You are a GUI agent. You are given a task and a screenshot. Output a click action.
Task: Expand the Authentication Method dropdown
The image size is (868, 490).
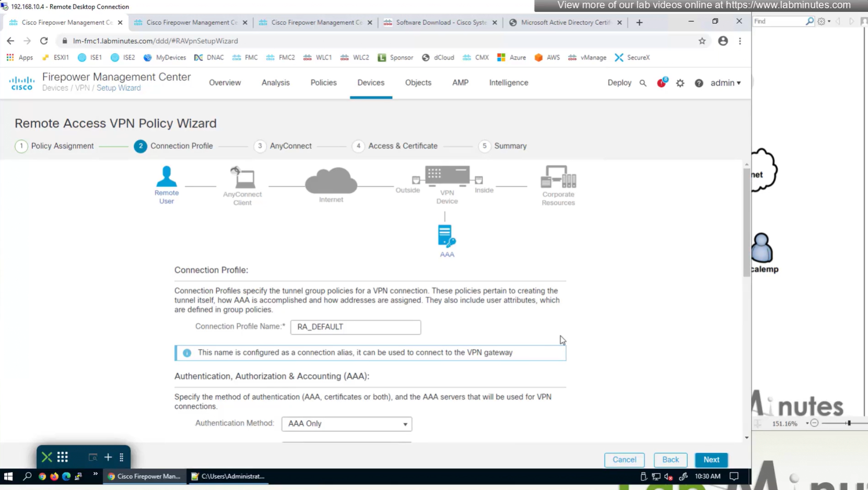pyautogui.click(x=347, y=424)
